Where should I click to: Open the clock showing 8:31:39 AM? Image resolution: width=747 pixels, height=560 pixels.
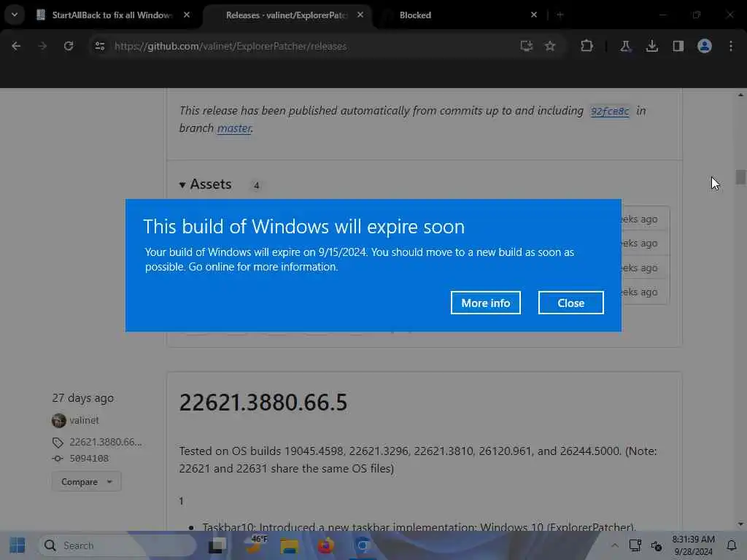693,545
